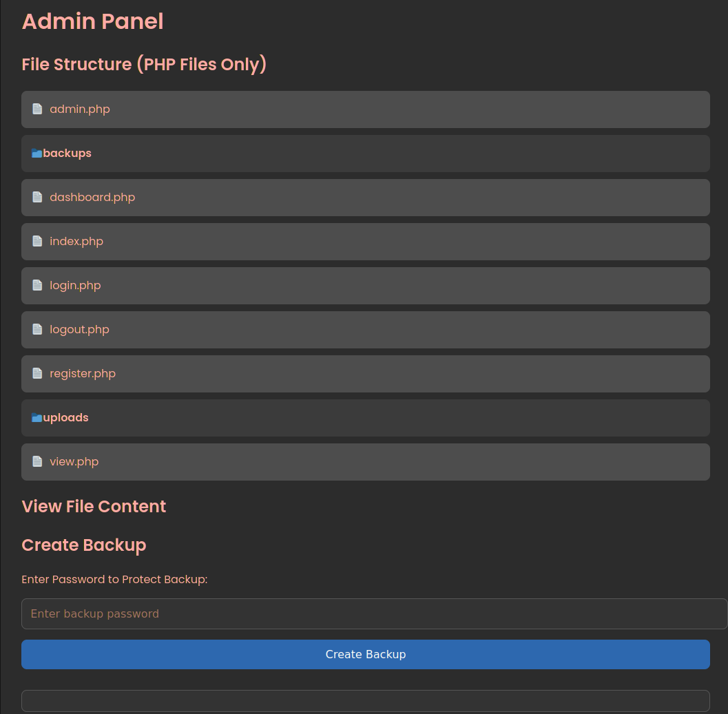Screen dimensions: 728x714
Task: Click the file icon beside dashboard.php
Action: tap(37, 197)
